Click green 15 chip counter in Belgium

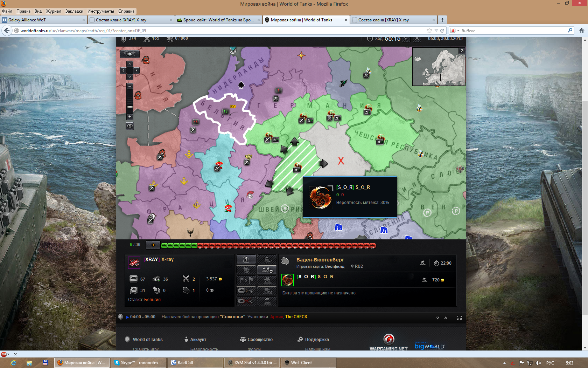[x=225, y=111]
